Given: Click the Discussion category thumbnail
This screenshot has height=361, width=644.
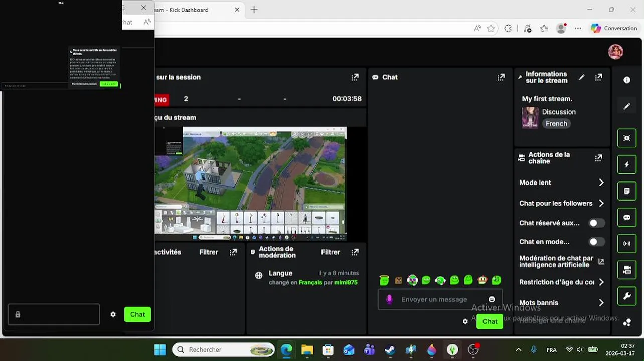Looking at the screenshot, I should (530, 118).
